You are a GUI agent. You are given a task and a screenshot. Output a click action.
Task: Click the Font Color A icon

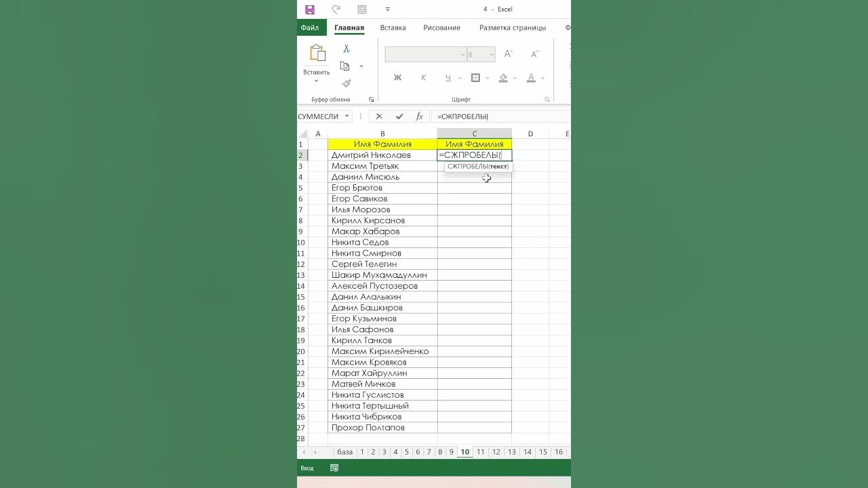pos(531,78)
